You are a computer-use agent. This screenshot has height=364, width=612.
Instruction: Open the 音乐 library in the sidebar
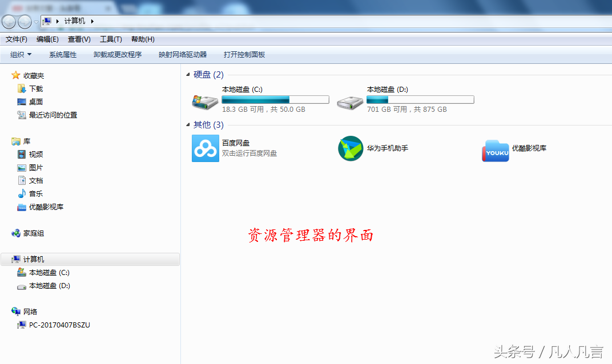[x=35, y=193]
